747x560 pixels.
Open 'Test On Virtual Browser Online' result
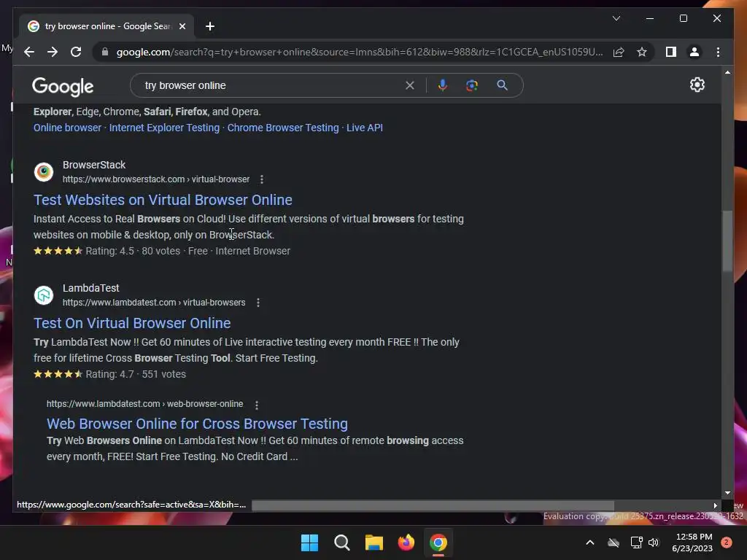[x=132, y=323]
